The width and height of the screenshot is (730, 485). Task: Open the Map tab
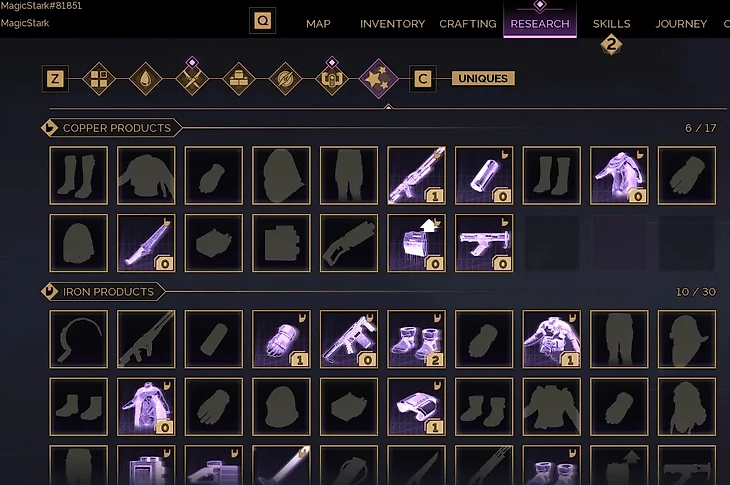click(x=318, y=24)
